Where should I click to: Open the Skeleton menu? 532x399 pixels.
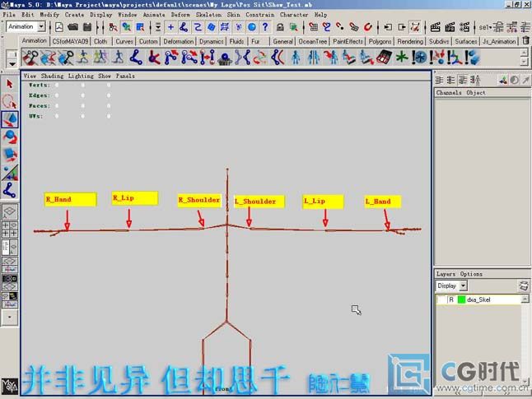[208, 15]
